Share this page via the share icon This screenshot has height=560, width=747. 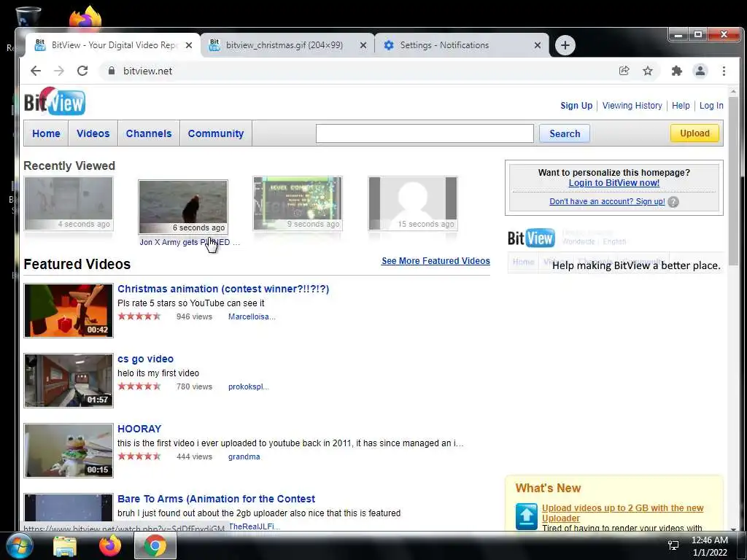click(624, 71)
